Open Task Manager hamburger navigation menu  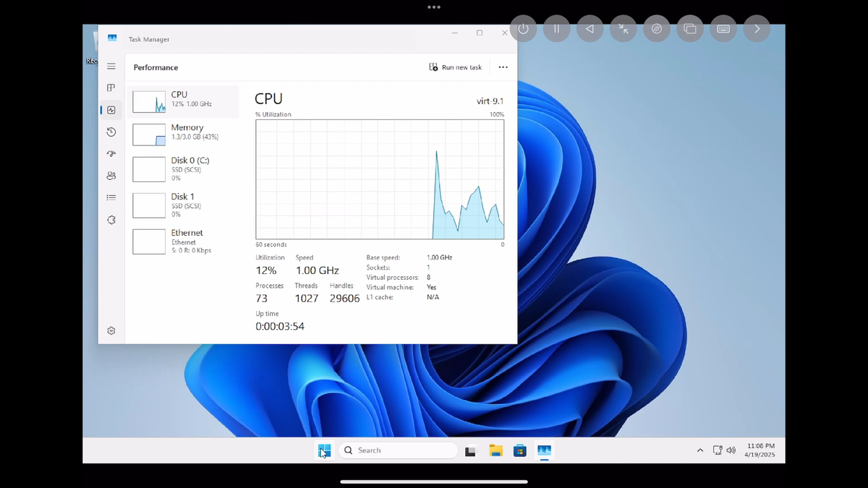click(x=111, y=67)
